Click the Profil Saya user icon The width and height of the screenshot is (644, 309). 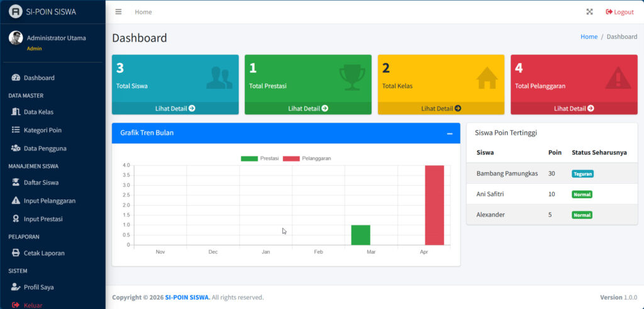click(16, 287)
